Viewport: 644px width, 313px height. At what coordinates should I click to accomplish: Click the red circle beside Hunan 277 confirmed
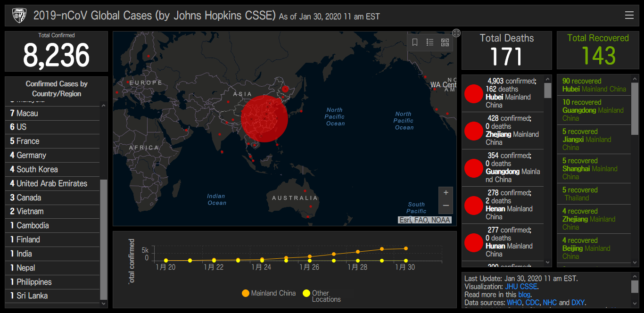click(x=474, y=242)
